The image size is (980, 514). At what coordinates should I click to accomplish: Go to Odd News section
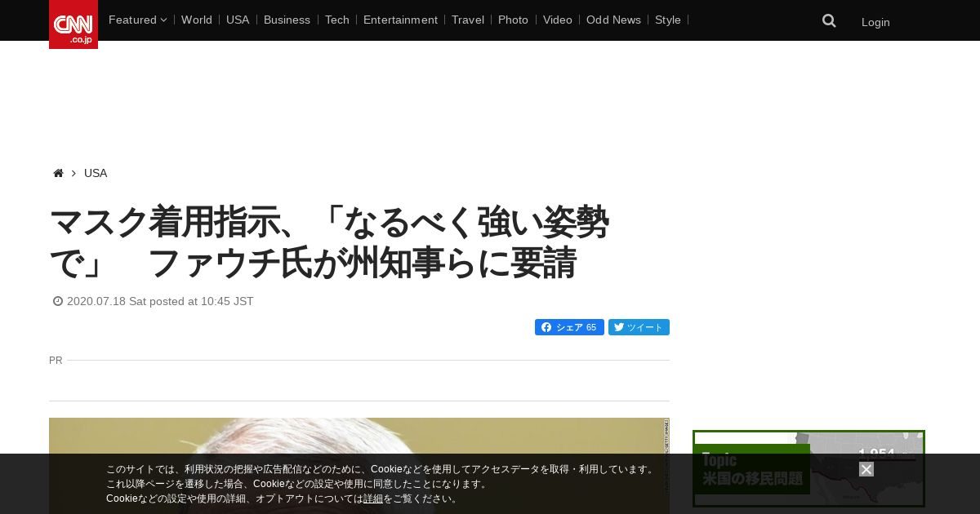pyautogui.click(x=613, y=20)
